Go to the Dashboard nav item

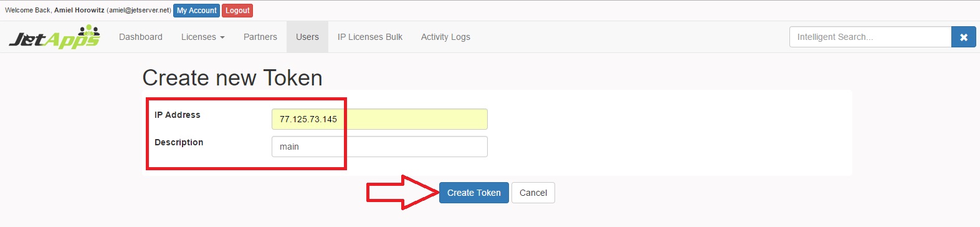pos(141,37)
